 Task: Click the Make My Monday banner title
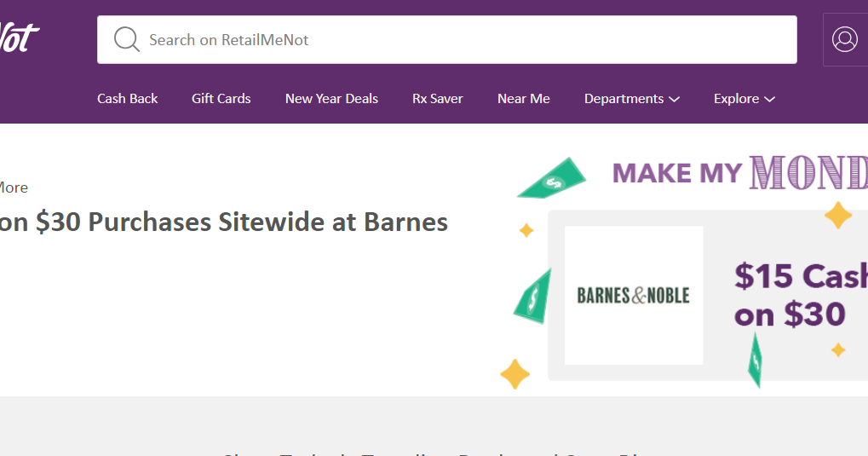click(740, 173)
